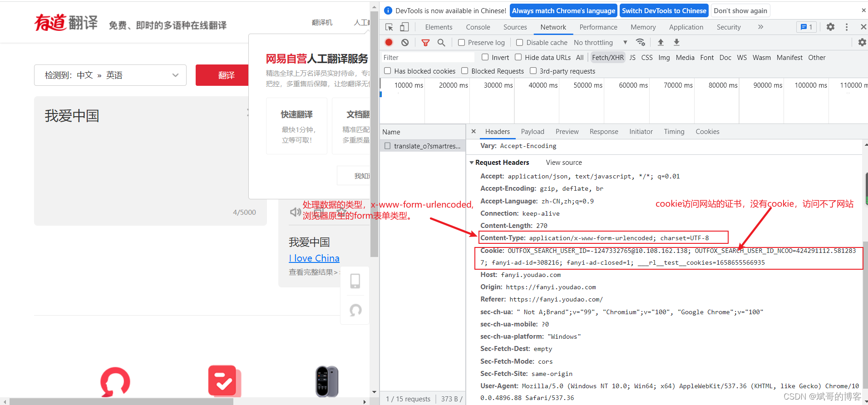Toggle Invert filter checkbox

[485, 57]
